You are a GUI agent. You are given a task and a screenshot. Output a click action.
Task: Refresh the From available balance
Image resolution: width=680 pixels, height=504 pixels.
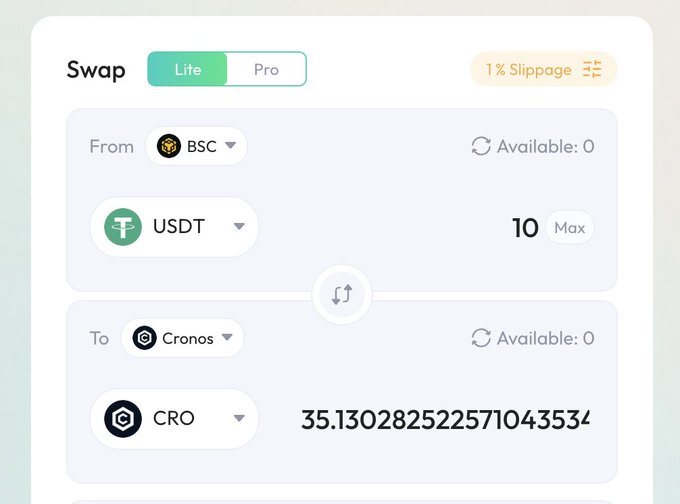[x=481, y=146]
